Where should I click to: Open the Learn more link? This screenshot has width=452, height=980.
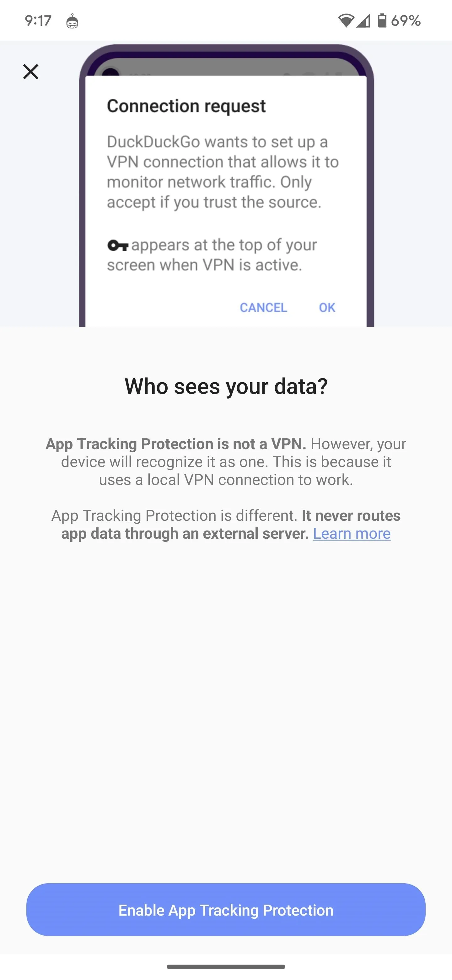coord(352,533)
